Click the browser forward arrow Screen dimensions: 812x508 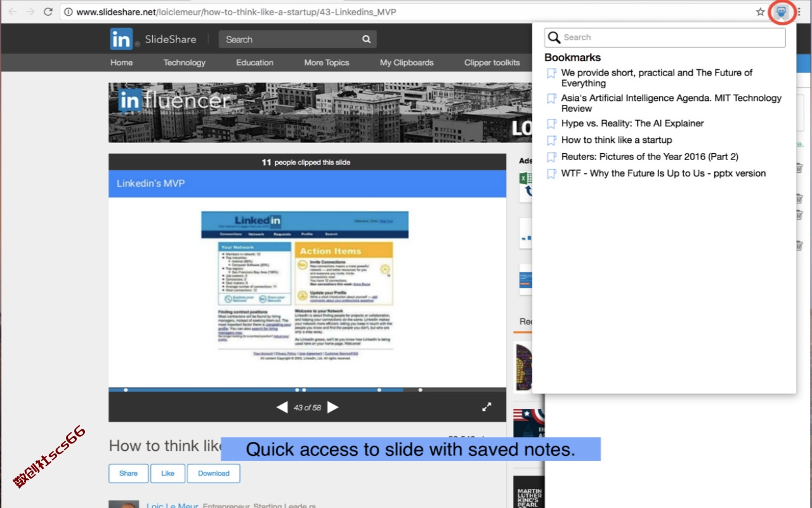point(30,11)
